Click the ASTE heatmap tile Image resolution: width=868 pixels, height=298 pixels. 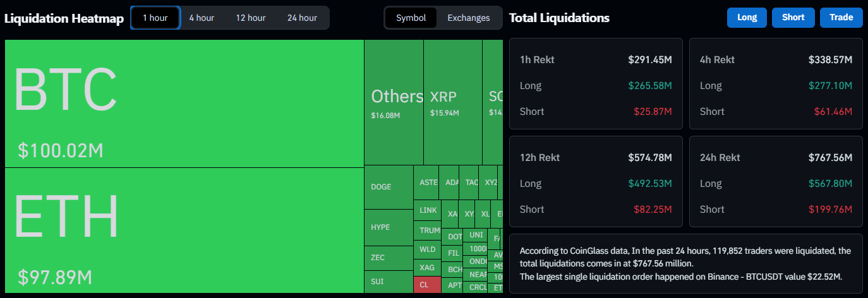pyautogui.click(x=426, y=182)
